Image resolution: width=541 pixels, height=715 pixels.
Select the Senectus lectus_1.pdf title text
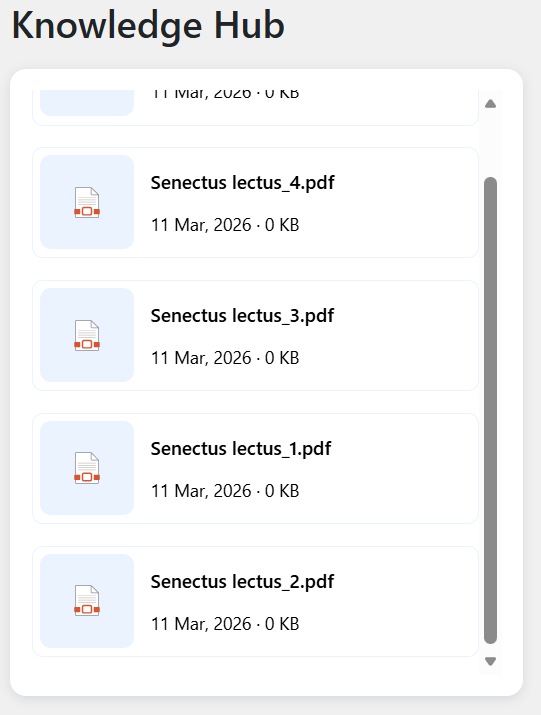point(241,449)
